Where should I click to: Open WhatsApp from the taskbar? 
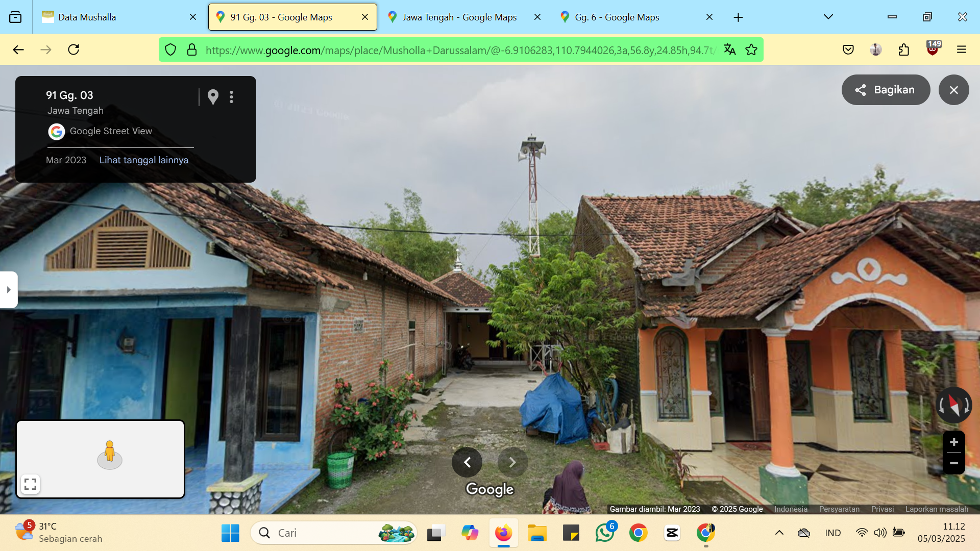605,533
